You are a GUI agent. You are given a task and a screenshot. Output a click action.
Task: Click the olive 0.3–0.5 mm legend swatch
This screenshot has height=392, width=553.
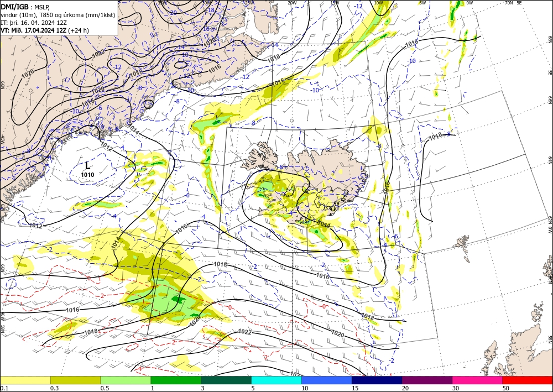[75, 380]
